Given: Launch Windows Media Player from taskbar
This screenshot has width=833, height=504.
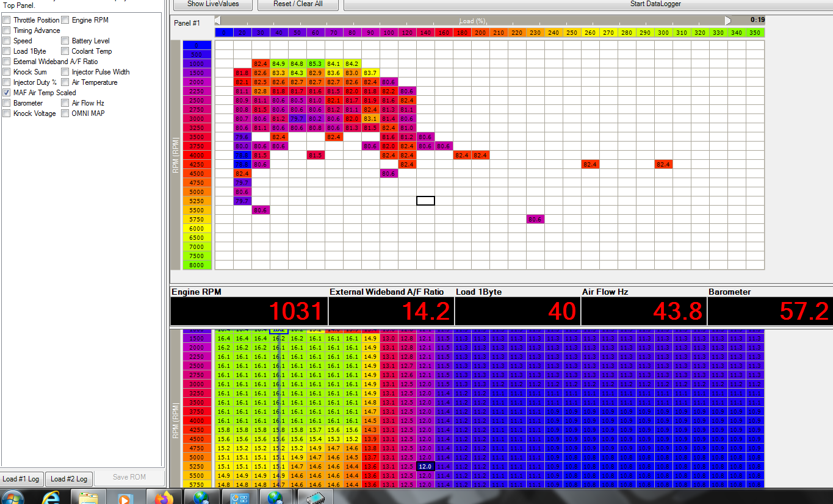Looking at the screenshot, I should (124, 497).
